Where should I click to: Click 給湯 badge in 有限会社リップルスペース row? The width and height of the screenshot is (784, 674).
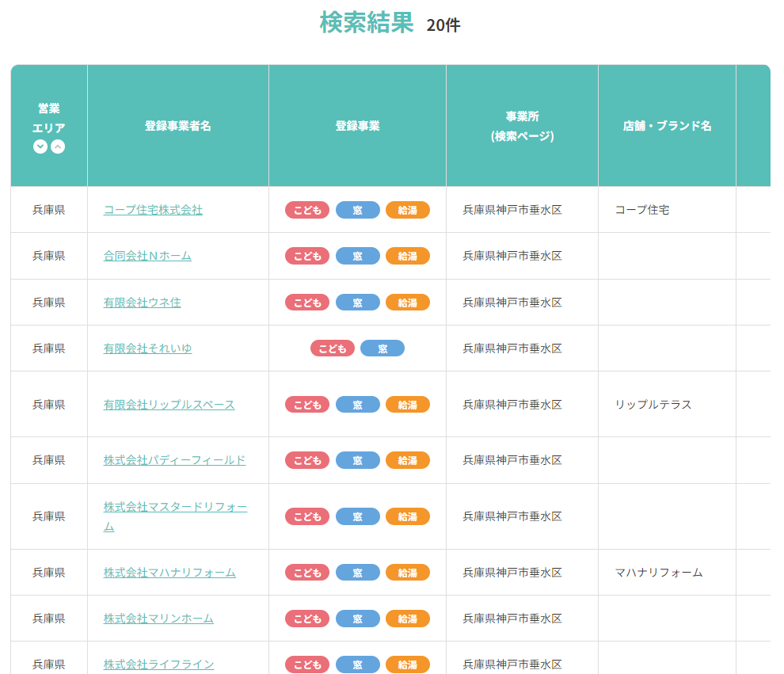[x=408, y=405]
